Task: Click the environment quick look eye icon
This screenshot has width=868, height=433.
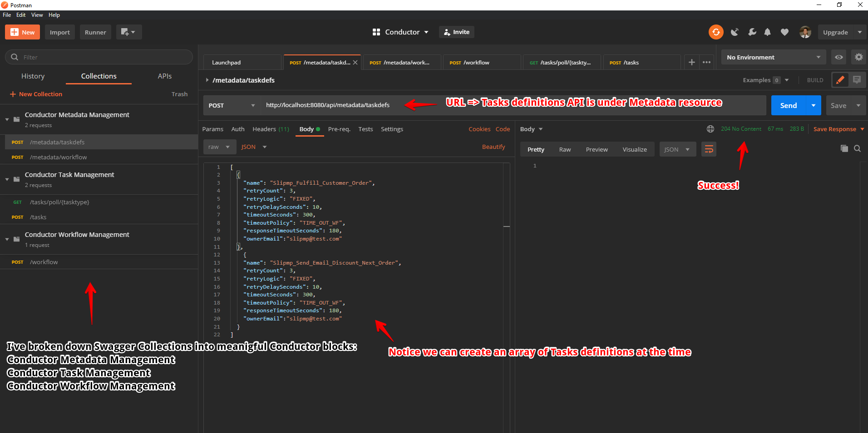Action: click(x=839, y=57)
